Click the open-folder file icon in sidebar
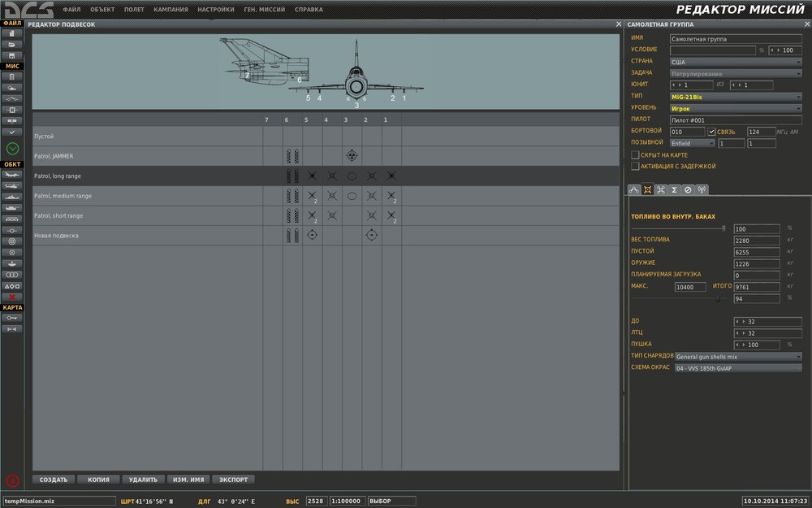 tap(12, 44)
